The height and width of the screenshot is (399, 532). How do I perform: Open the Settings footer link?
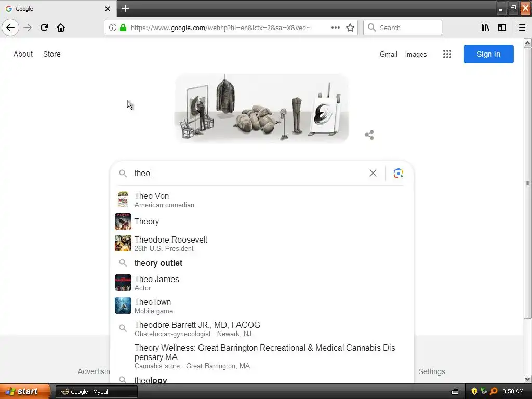coord(432,371)
